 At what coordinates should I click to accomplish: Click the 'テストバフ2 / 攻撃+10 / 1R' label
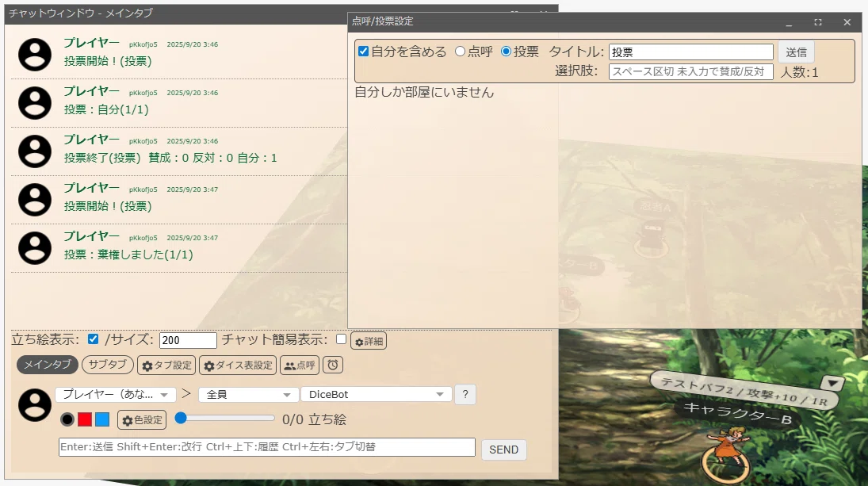coord(743,392)
